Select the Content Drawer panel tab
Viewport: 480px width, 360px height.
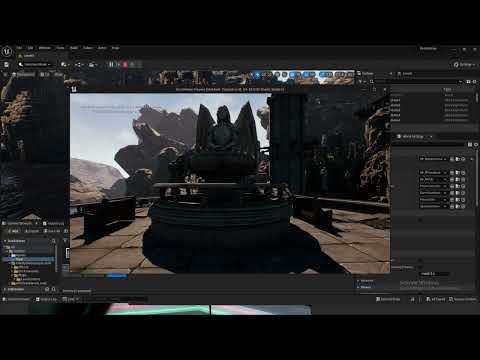coord(20,223)
